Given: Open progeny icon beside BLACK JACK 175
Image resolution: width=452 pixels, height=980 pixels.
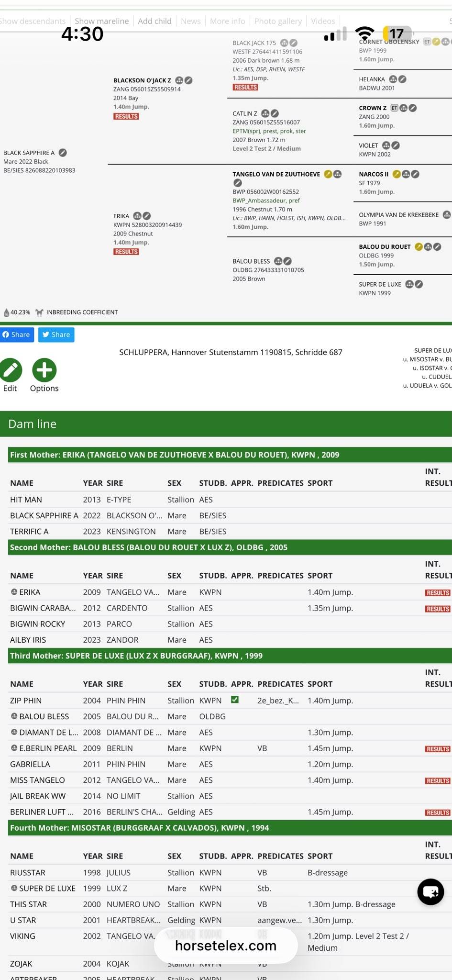Looking at the screenshot, I should 284,43.
